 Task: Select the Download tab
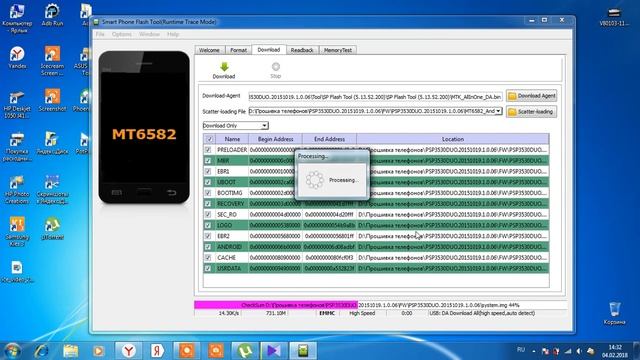coord(269,49)
